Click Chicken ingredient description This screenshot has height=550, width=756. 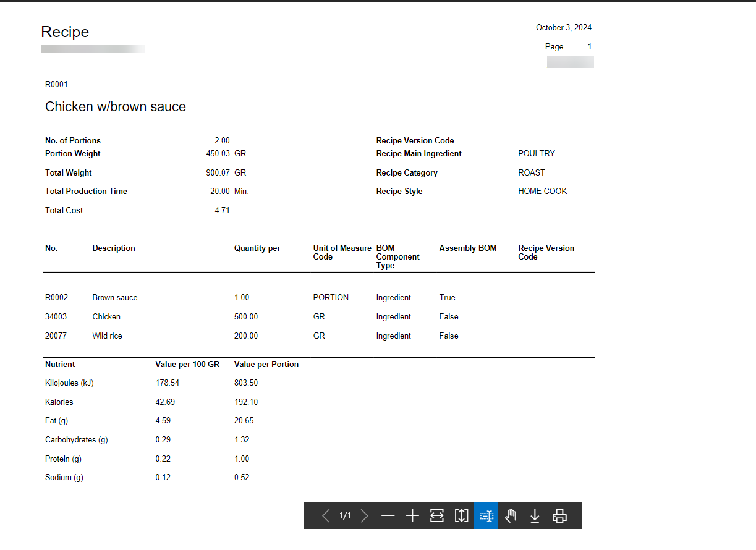tap(106, 316)
